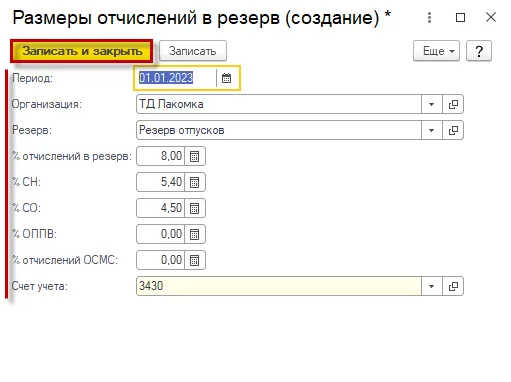The height and width of the screenshot is (382, 511).
Task: Open the calendar picker for Период
Action: coord(227,78)
